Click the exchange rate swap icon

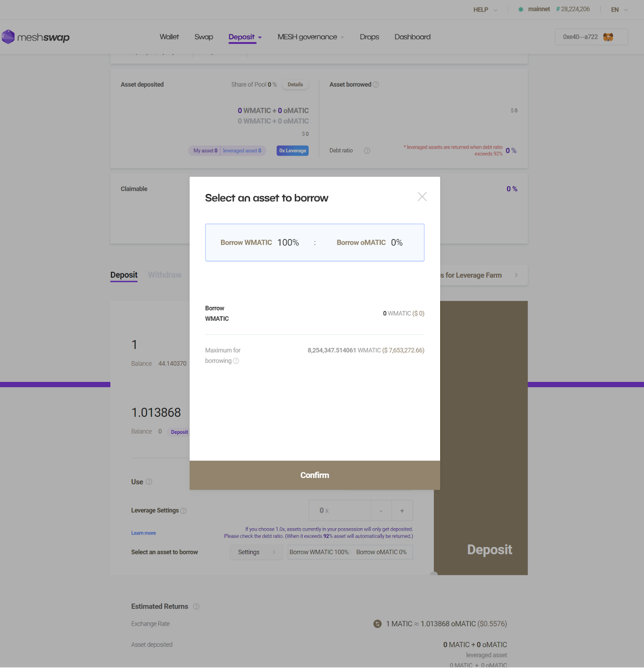(x=377, y=624)
